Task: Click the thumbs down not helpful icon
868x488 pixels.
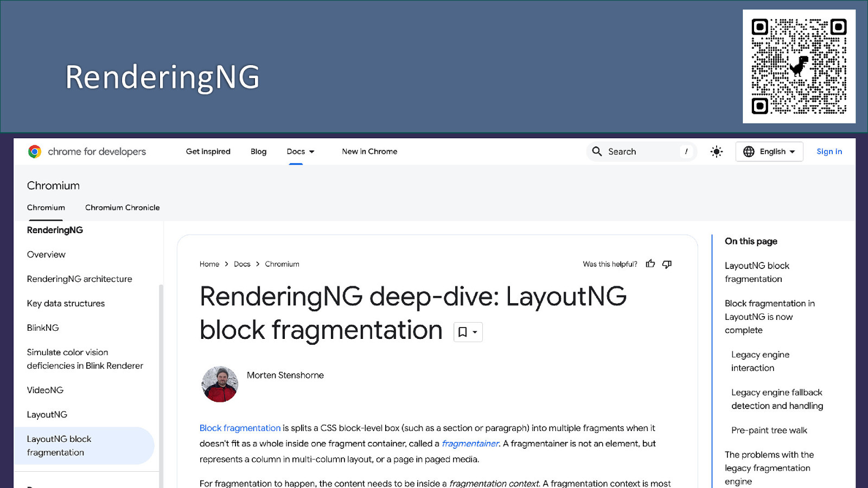Action: click(x=667, y=264)
